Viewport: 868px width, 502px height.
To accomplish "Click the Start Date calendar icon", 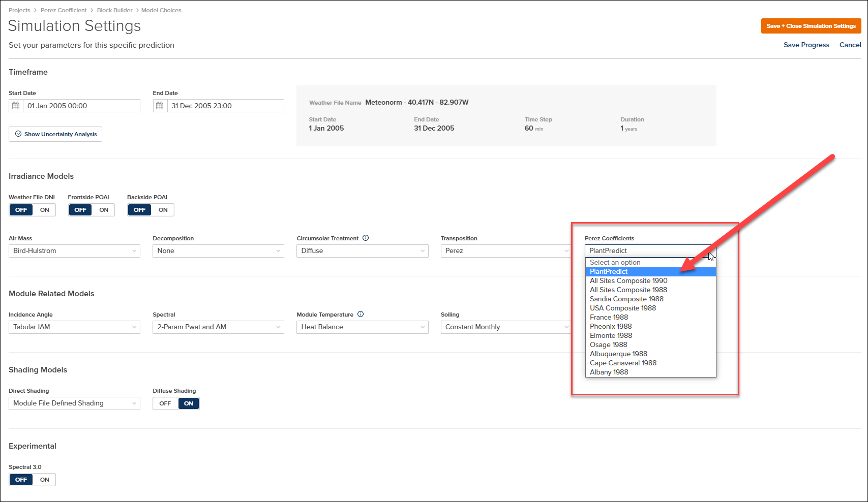I will (16, 106).
